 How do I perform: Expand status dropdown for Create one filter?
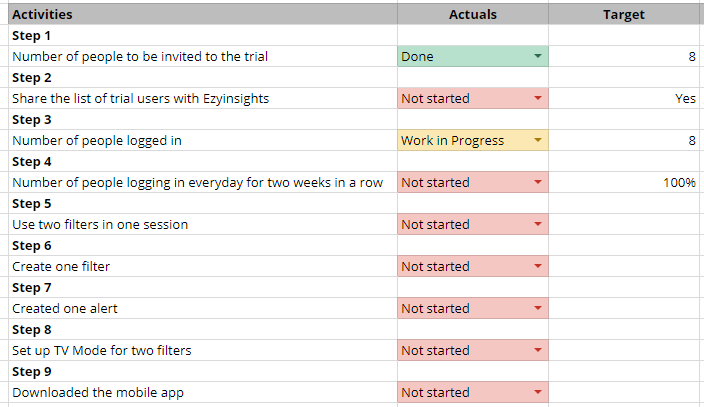[x=537, y=266]
